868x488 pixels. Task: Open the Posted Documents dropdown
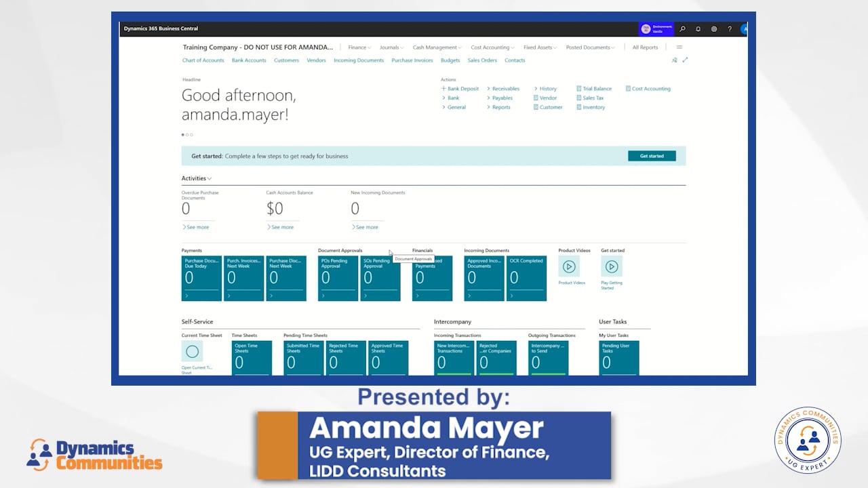point(590,47)
